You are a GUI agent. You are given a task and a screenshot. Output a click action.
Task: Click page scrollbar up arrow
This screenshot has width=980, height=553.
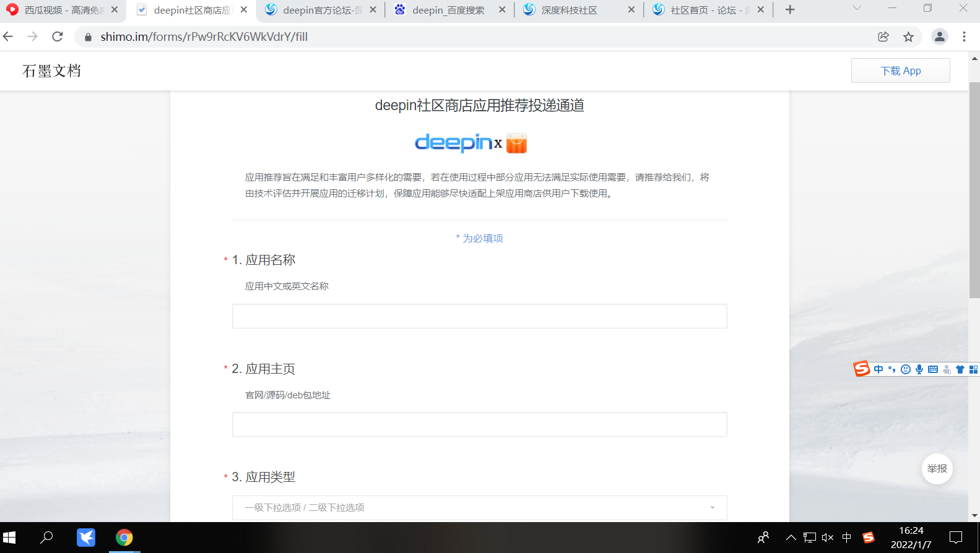[x=974, y=59]
